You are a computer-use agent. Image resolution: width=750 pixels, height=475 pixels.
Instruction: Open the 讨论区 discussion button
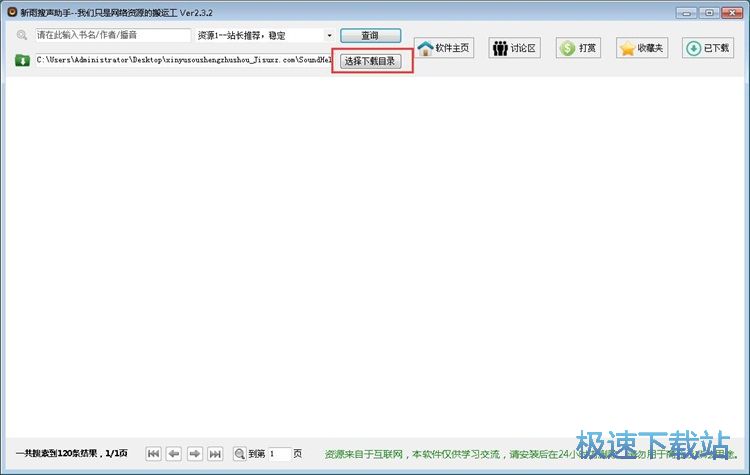pos(515,48)
